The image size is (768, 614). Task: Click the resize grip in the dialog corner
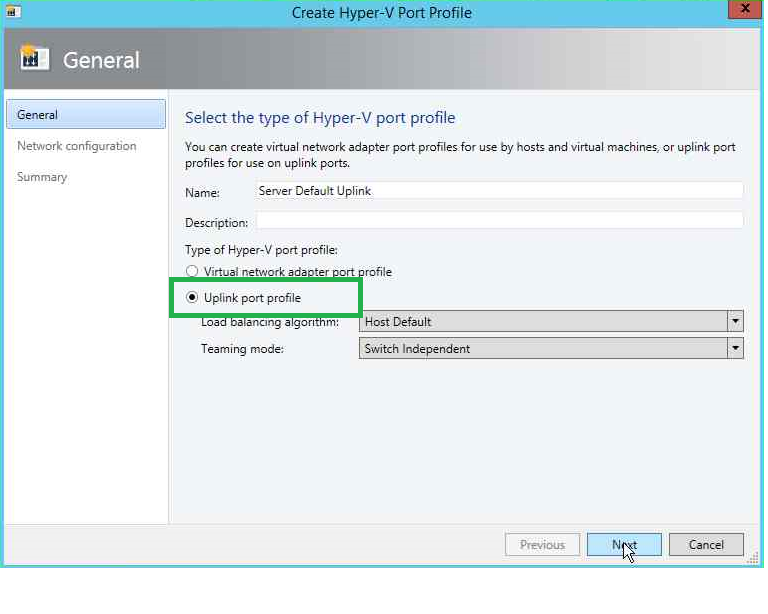coord(753,558)
